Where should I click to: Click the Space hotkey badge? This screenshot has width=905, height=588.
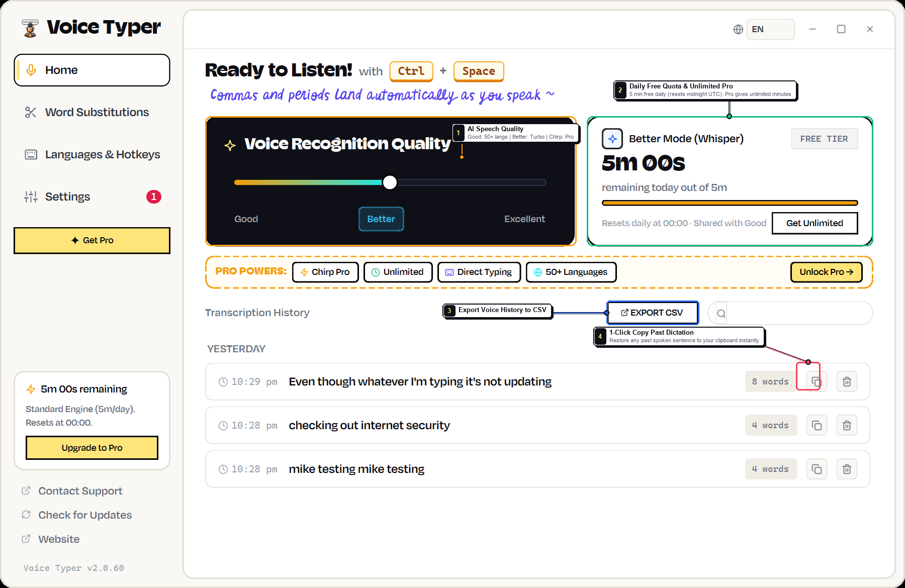pyautogui.click(x=479, y=71)
